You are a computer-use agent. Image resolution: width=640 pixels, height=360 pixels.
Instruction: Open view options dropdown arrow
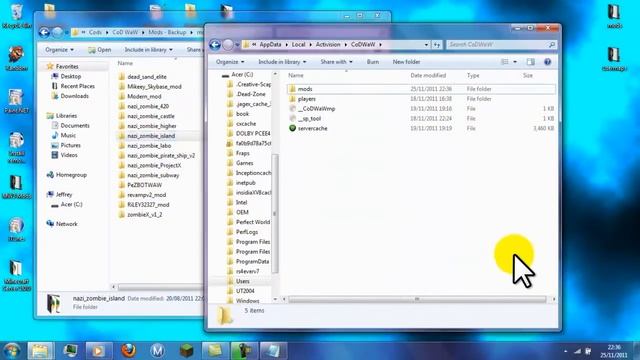515,62
